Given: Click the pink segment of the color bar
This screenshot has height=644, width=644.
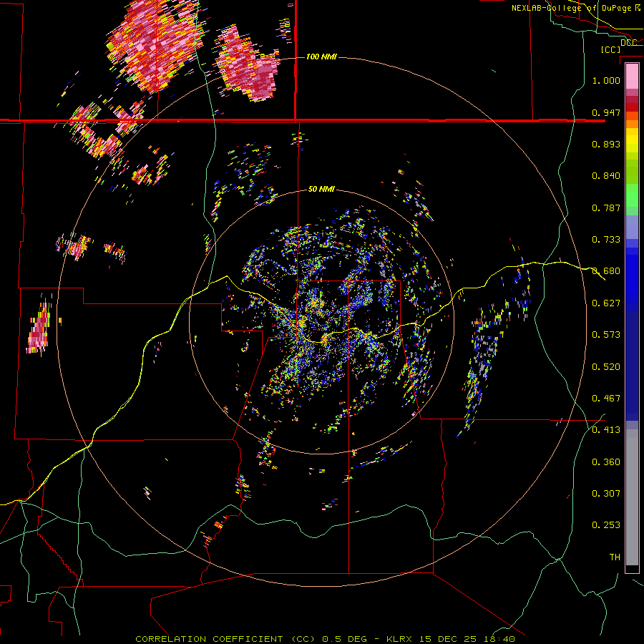Looking at the screenshot, I should tap(632, 77).
